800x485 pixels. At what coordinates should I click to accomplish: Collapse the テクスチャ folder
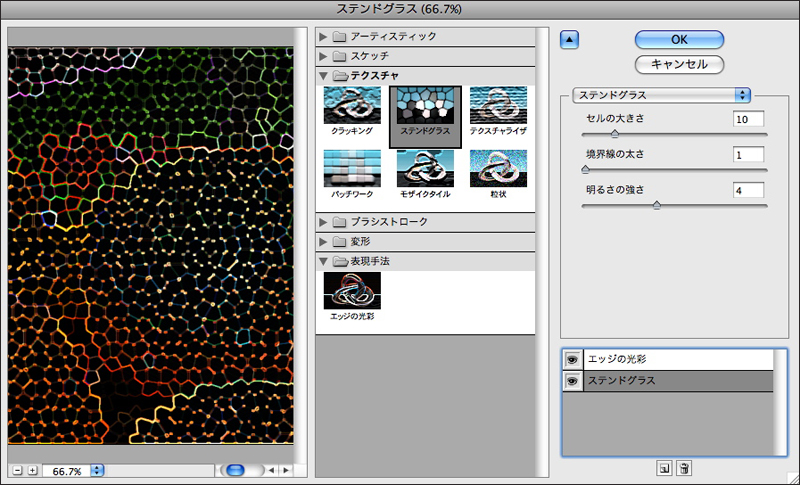click(322, 76)
